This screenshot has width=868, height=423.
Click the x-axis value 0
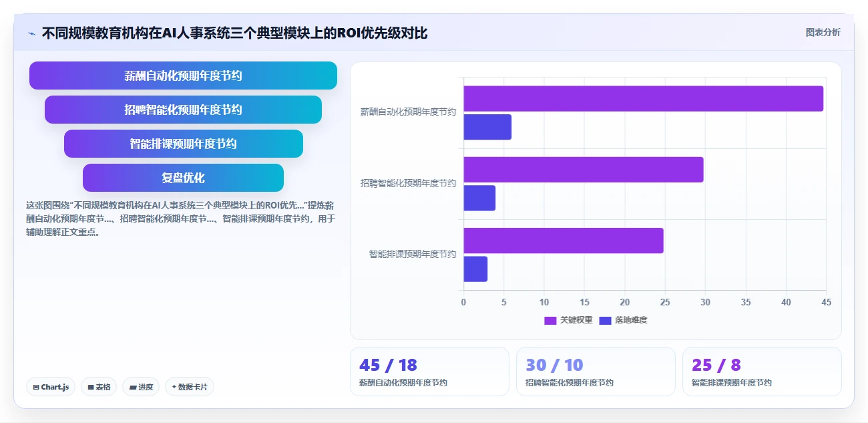click(x=463, y=302)
